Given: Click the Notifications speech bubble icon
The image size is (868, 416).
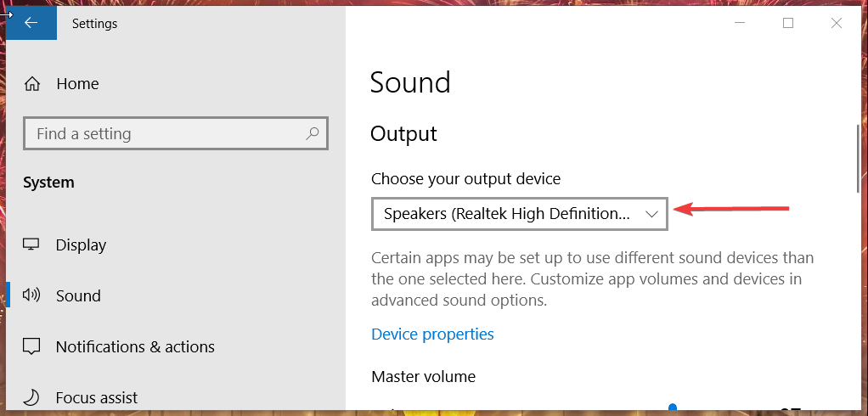Looking at the screenshot, I should 31,346.
